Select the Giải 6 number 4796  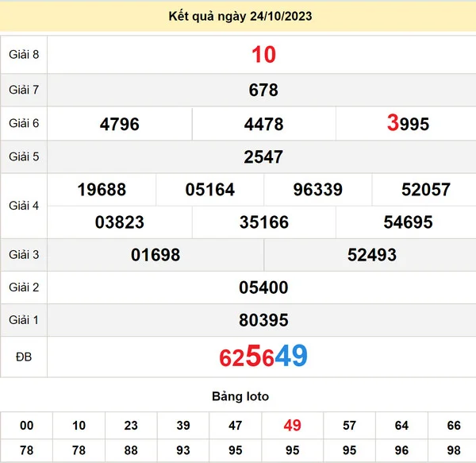[x=120, y=124]
